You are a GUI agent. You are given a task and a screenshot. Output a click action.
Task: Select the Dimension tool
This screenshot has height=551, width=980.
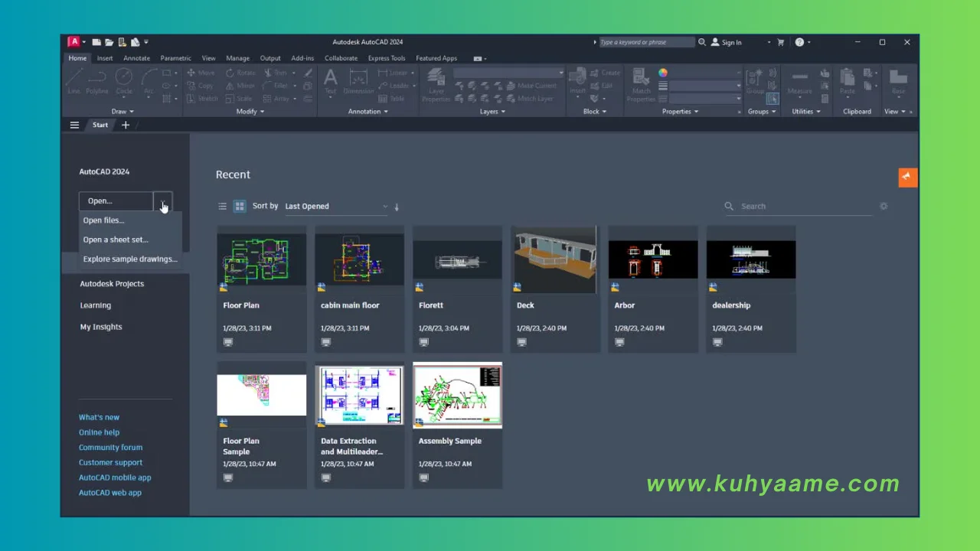tap(358, 81)
